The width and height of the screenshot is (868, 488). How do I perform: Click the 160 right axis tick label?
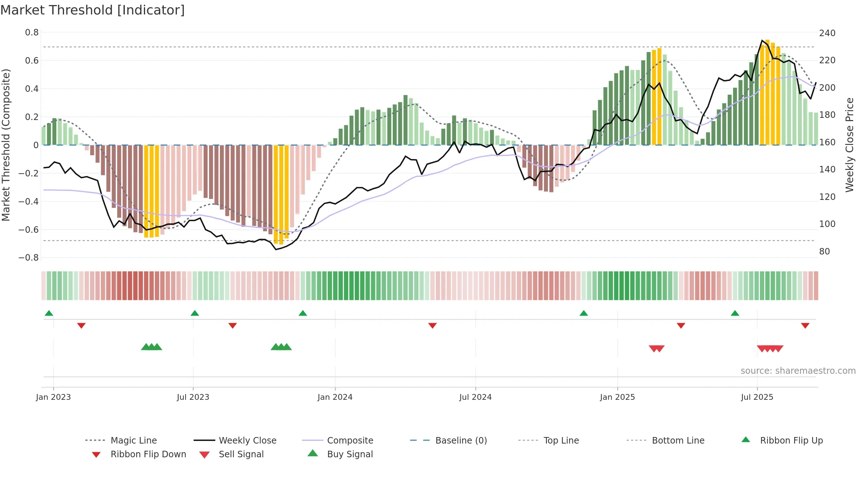(827, 142)
